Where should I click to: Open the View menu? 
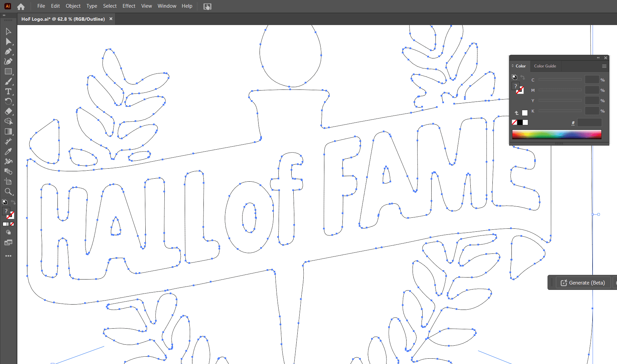[x=147, y=6]
